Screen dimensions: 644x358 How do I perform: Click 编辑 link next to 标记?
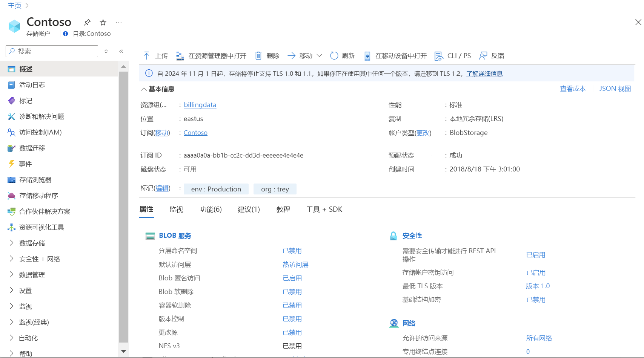click(162, 188)
